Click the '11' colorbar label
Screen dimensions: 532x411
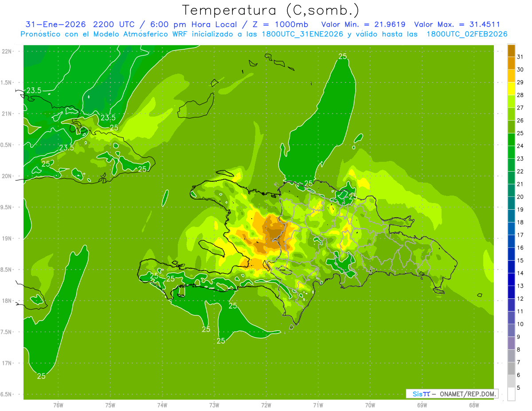pos(520,311)
